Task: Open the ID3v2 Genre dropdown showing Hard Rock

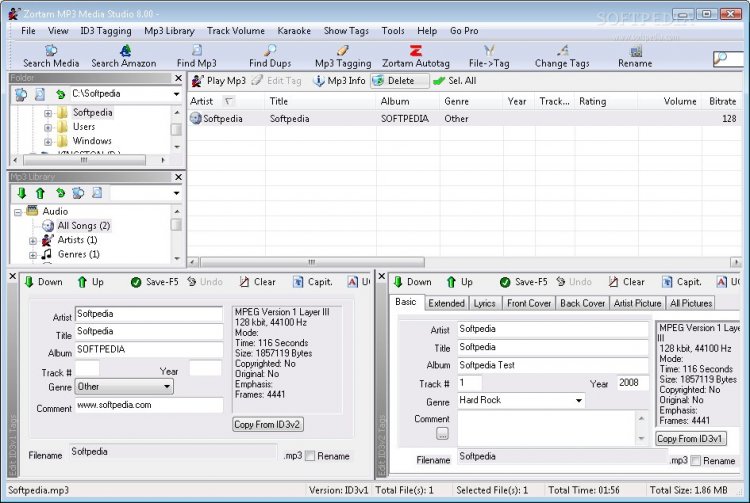Action: pos(579,400)
